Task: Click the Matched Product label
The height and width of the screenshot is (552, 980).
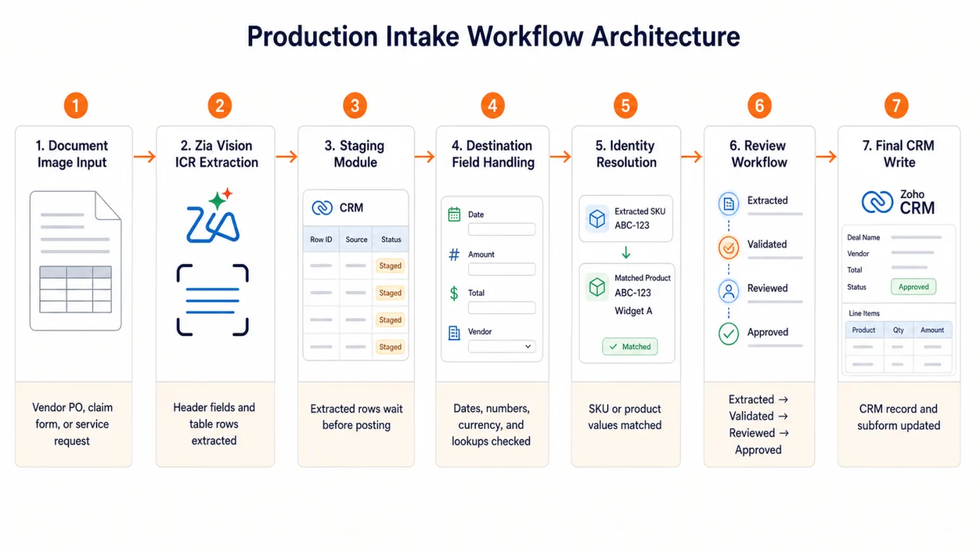Action: [x=643, y=278]
